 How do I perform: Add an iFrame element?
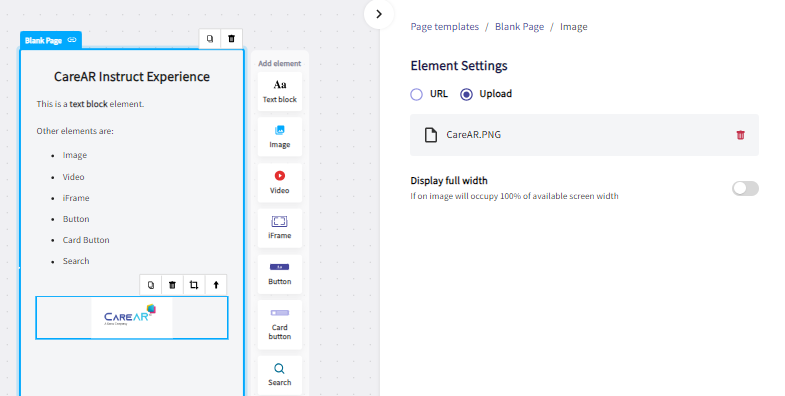pyautogui.click(x=279, y=228)
